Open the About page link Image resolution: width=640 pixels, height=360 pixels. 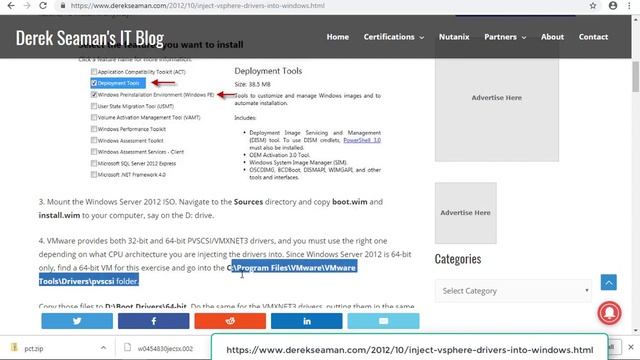552,37
